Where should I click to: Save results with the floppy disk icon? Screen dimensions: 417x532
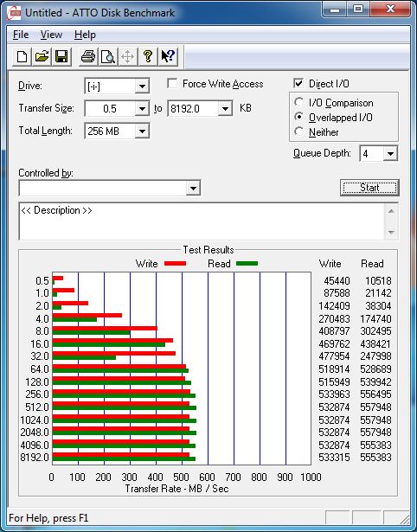pos(61,56)
